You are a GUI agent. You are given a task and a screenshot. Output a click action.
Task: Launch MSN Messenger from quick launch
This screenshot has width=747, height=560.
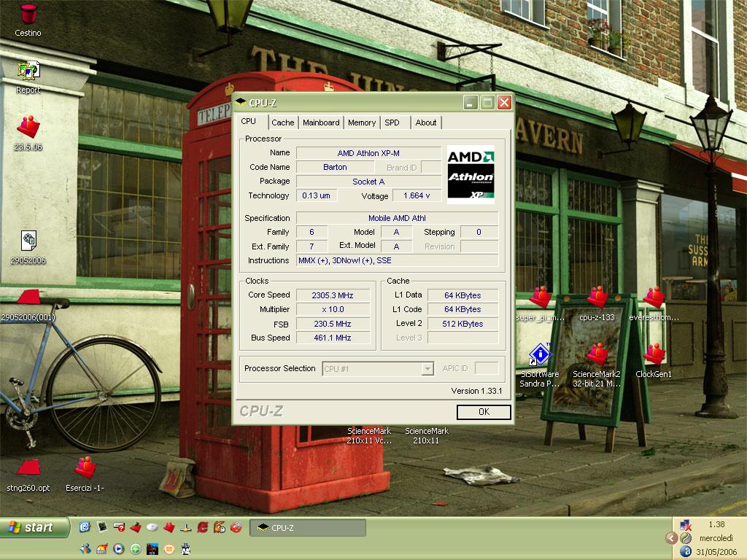coord(85,549)
